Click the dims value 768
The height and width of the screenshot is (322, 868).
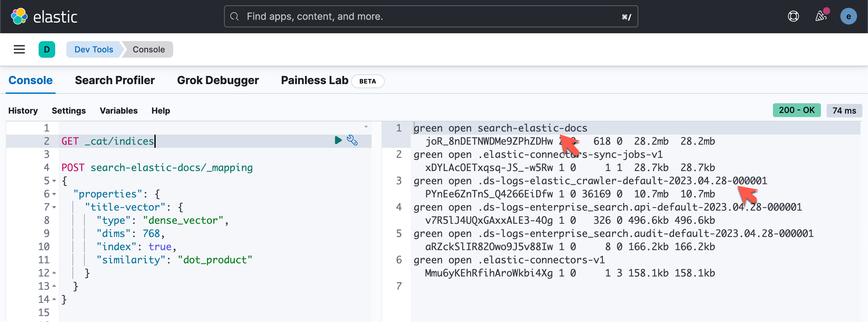(151, 233)
